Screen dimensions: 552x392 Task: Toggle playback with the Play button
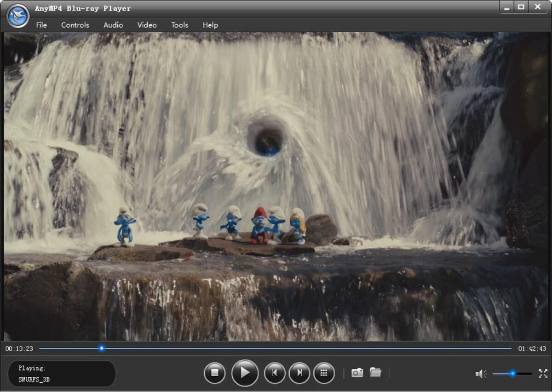point(244,373)
